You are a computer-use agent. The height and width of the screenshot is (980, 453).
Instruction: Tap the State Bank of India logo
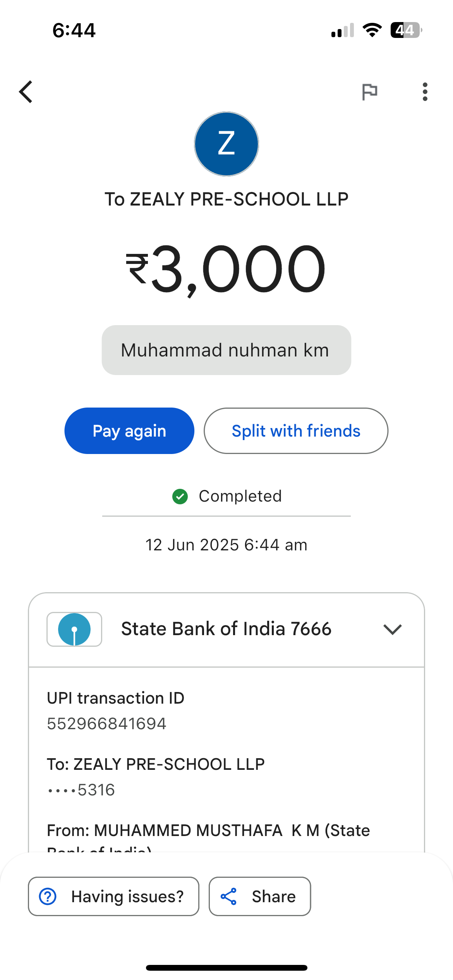coord(74,629)
